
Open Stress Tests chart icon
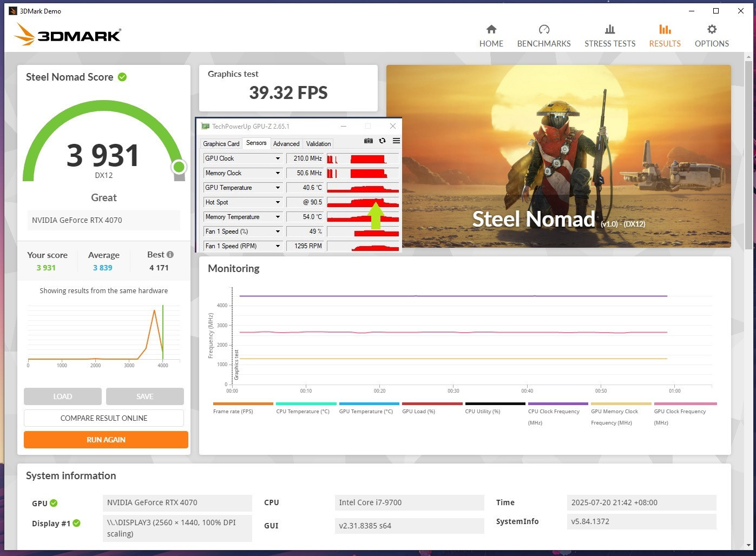point(610,29)
